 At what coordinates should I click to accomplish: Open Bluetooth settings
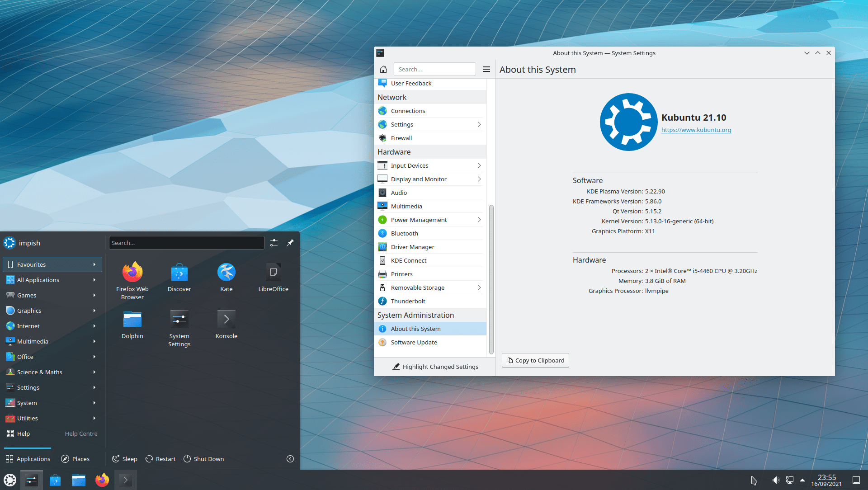pyautogui.click(x=404, y=233)
